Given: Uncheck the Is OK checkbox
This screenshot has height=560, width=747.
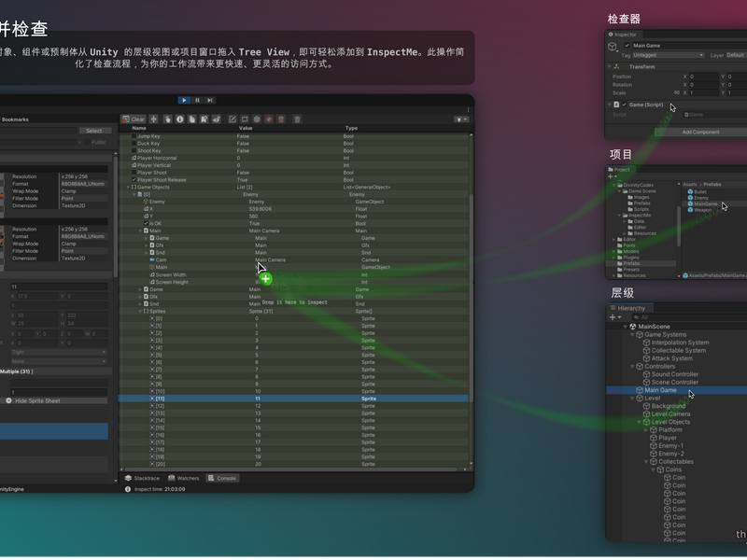Looking at the screenshot, I should [146, 224].
